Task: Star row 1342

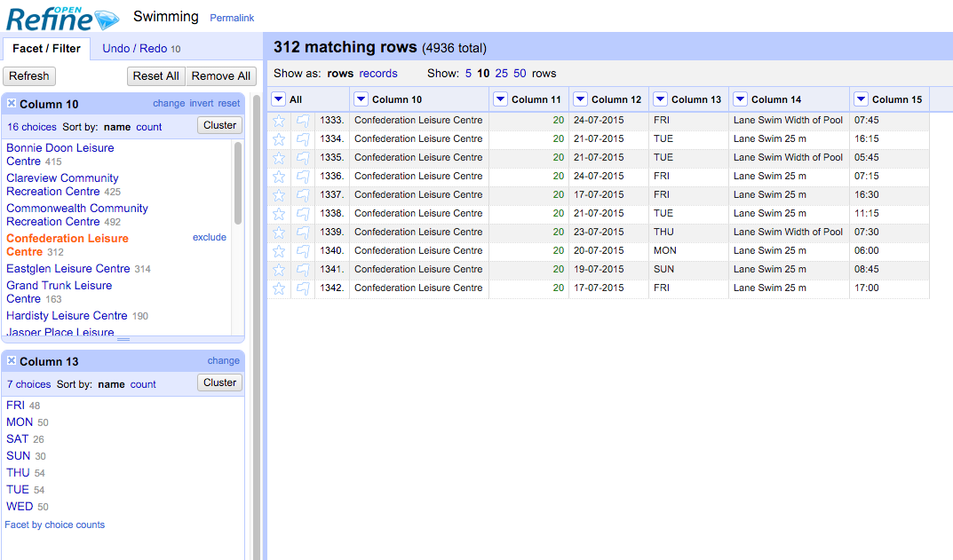Action: click(279, 288)
